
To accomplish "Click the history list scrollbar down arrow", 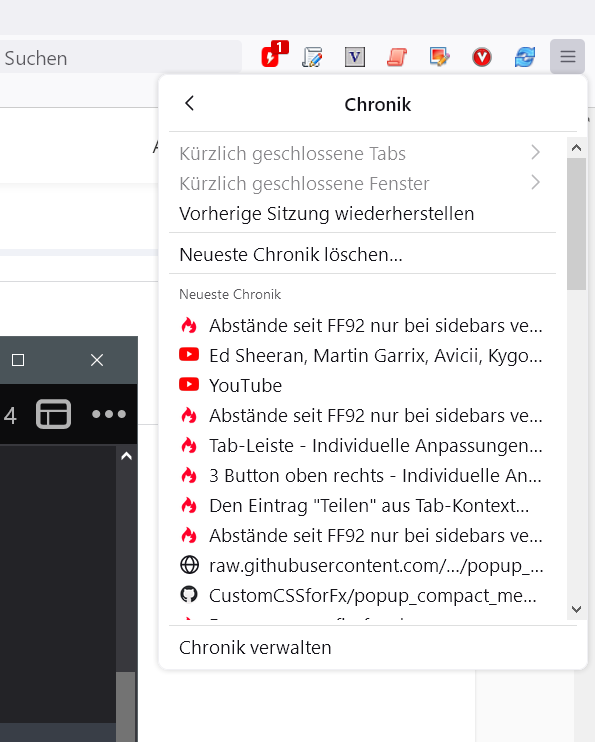I will click(576, 609).
